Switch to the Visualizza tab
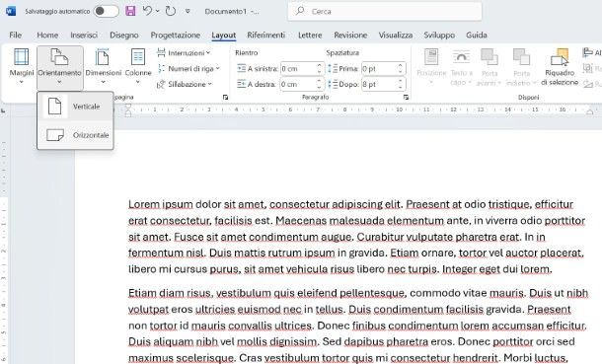This screenshot has width=602, height=364. click(x=396, y=35)
